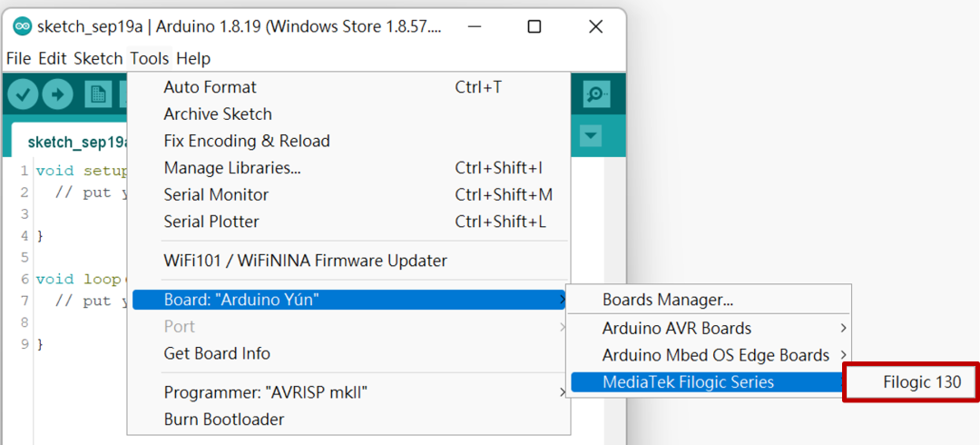The image size is (980, 445).
Task: Click the Verify checkmark toolbar icon
Action: point(23,94)
